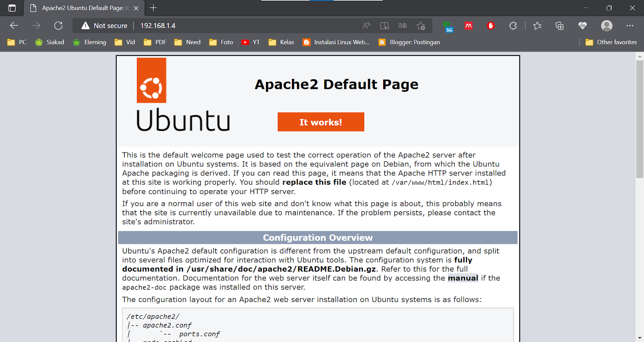Expand the Other favorites folder
This screenshot has width=644, height=342.
611,42
